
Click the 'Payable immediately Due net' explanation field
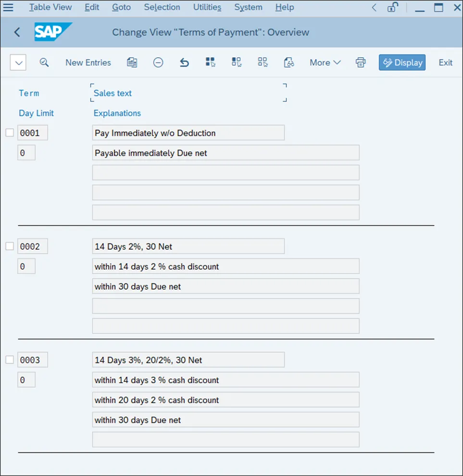click(226, 153)
